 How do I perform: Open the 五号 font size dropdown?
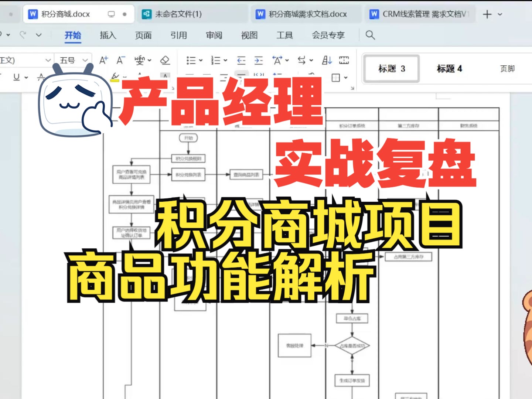[85, 60]
